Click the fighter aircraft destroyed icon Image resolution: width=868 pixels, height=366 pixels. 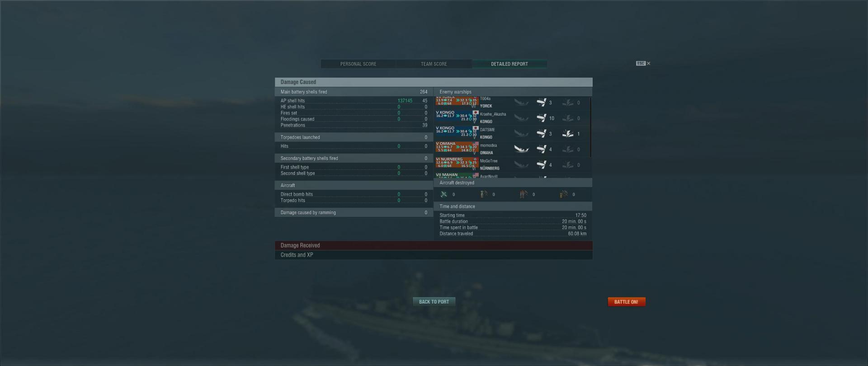point(444,194)
